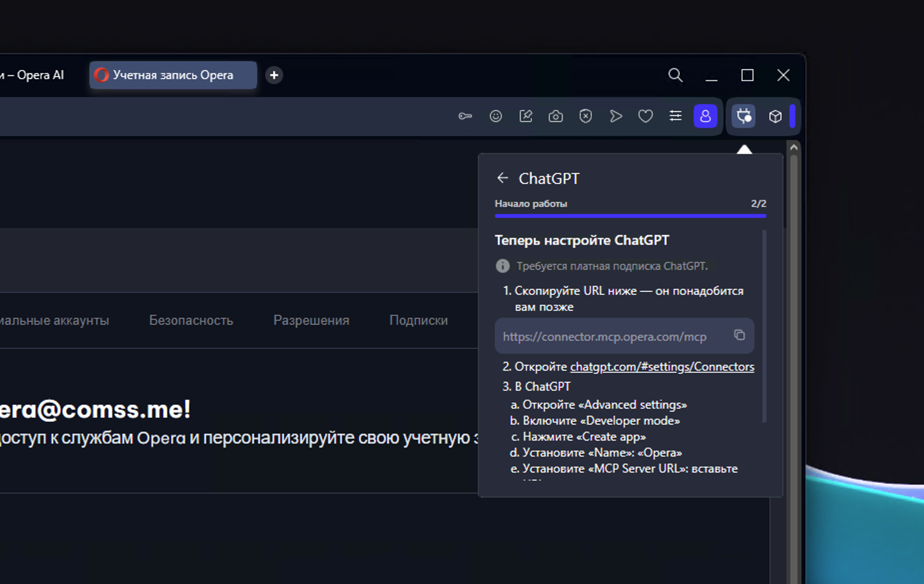Switch to the Разрешения tab
Viewport: 924px width, 584px height.
point(311,320)
